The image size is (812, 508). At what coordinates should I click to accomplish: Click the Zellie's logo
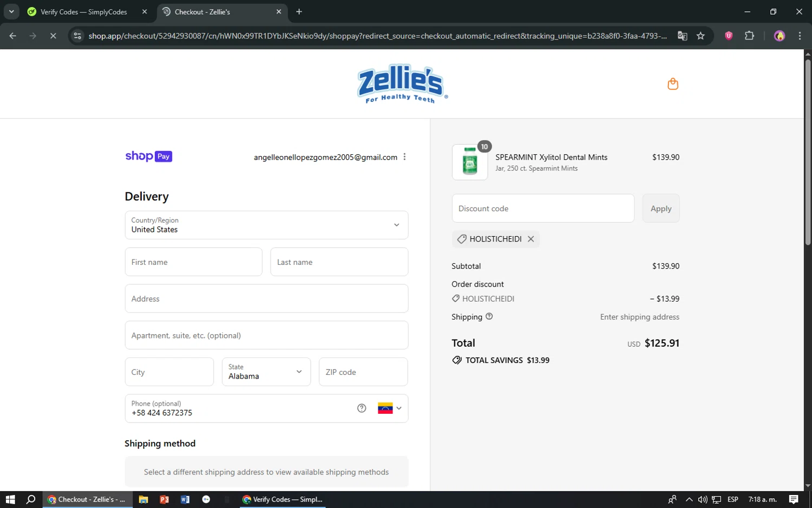[x=402, y=84]
